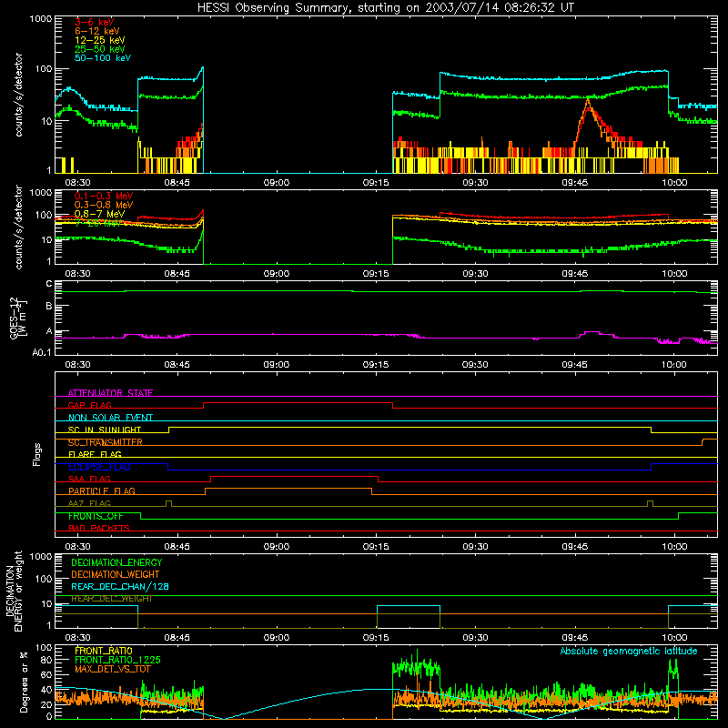Select the FLARE_FLAG label
Image resolution: width=728 pixels, height=728 pixels.
95,454
